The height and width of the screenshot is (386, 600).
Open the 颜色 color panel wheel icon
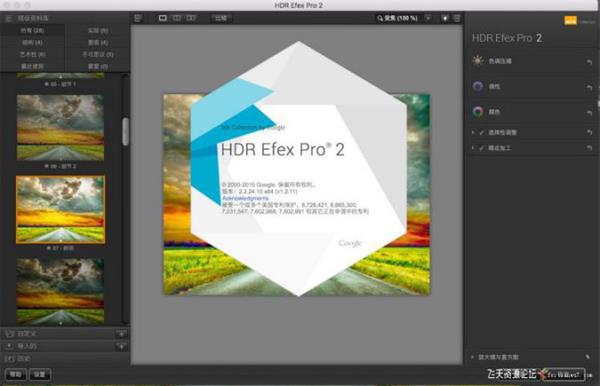(478, 112)
